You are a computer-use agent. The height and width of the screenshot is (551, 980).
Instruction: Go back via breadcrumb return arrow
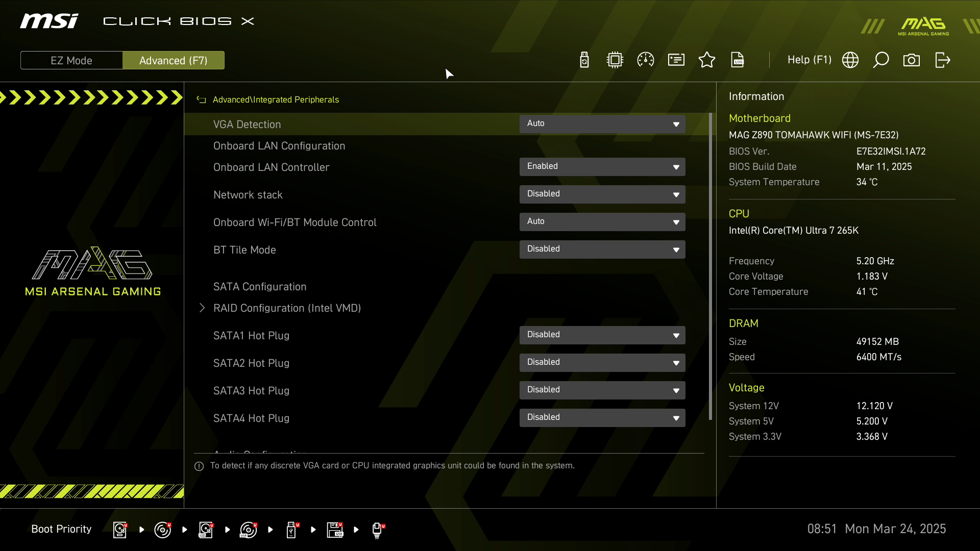(x=201, y=100)
